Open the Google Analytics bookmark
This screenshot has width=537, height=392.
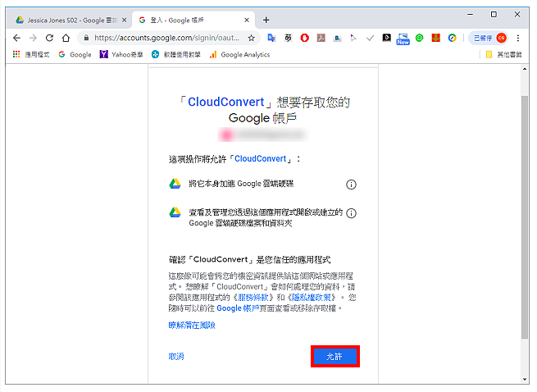(x=239, y=54)
